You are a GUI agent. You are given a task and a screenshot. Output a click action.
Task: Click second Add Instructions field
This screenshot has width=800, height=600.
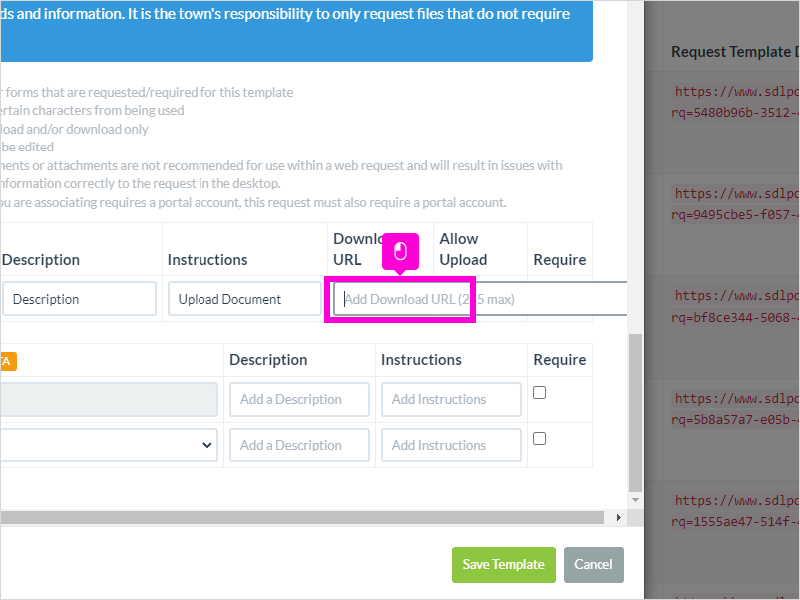point(451,445)
